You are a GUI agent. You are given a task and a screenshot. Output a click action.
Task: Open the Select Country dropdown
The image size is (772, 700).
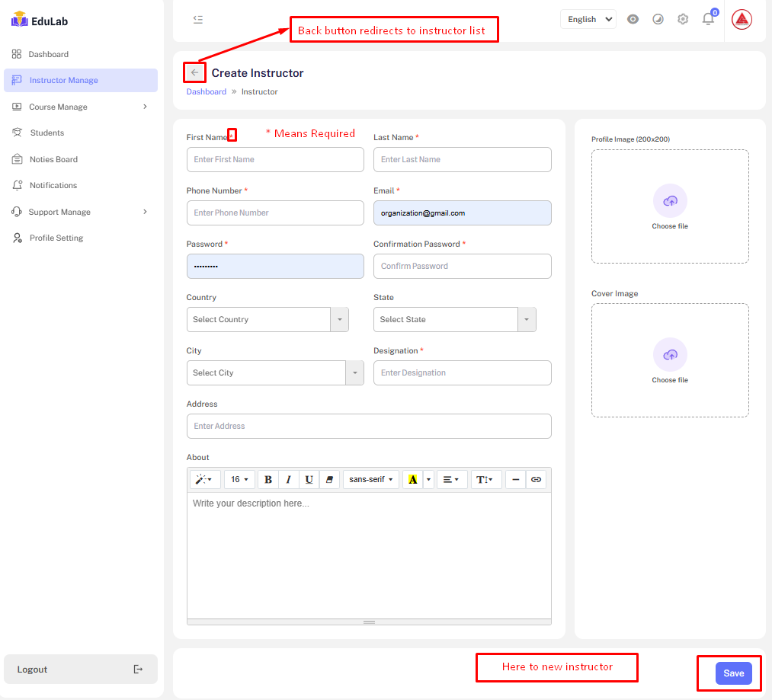coord(267,320)
